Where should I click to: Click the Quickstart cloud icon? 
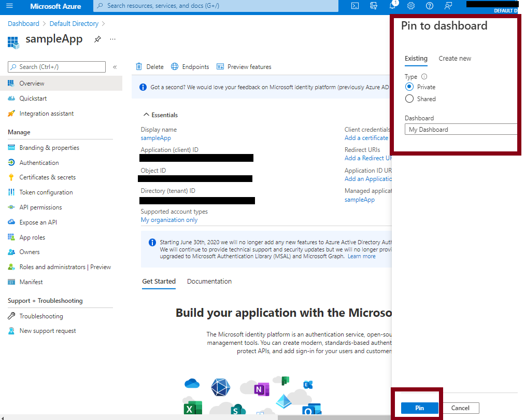click(x=11, y=99)
